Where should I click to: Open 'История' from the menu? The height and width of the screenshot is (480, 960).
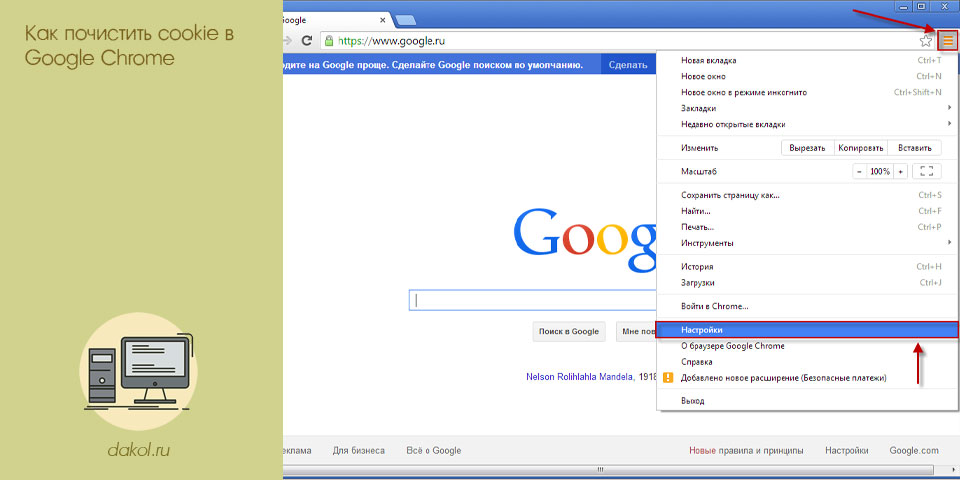[x=807, y=267]
